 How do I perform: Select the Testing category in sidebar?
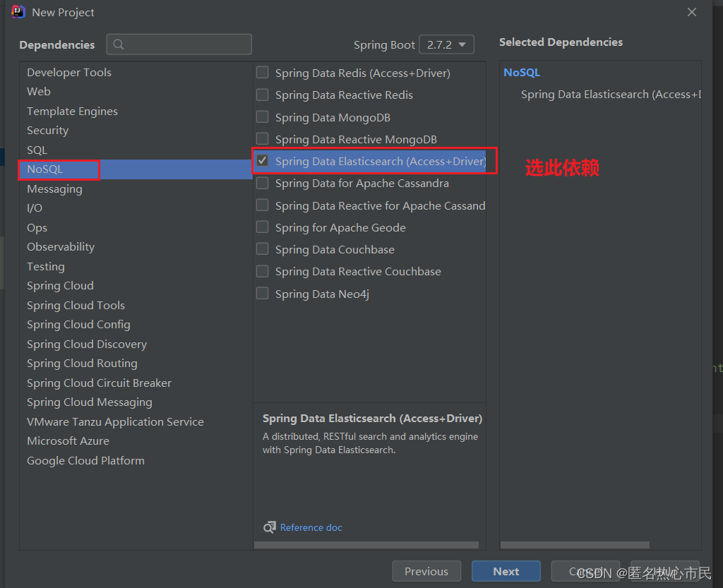tap(45, 266)
